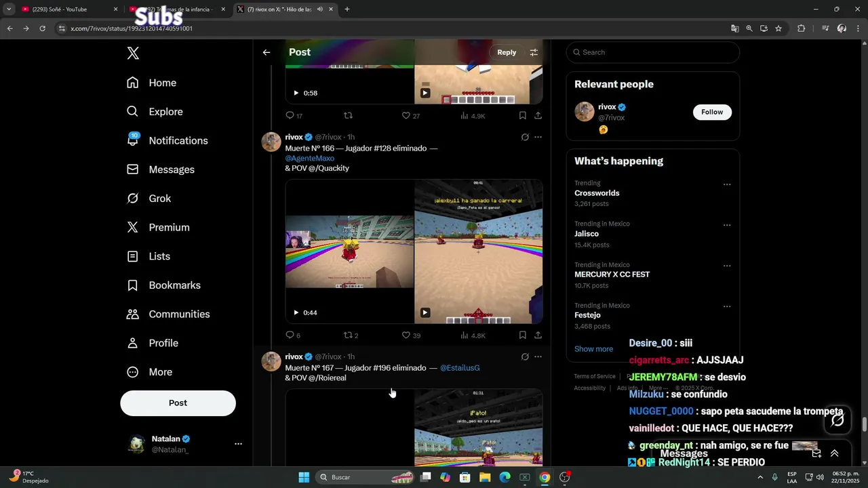Open Premium in left navigation

(x=158, y=228)
